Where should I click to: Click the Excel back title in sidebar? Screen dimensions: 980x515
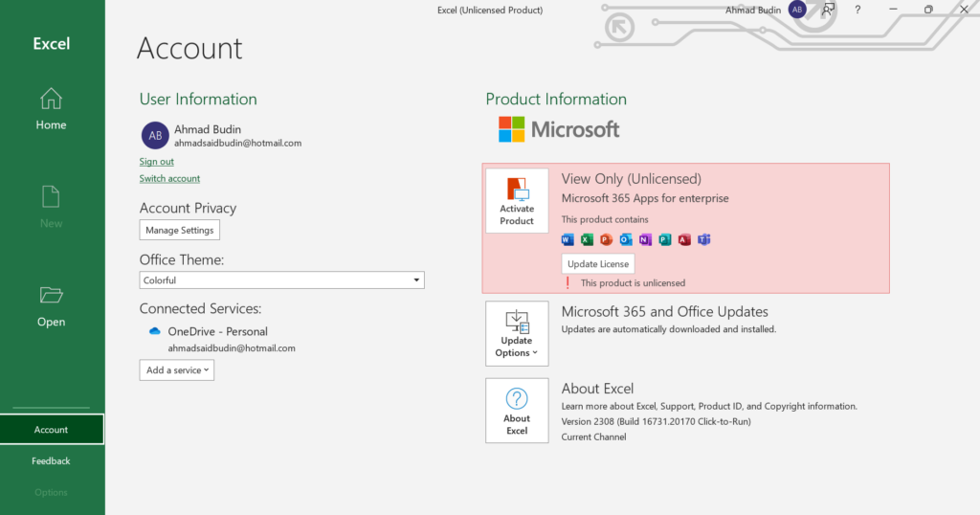[52, 44]
